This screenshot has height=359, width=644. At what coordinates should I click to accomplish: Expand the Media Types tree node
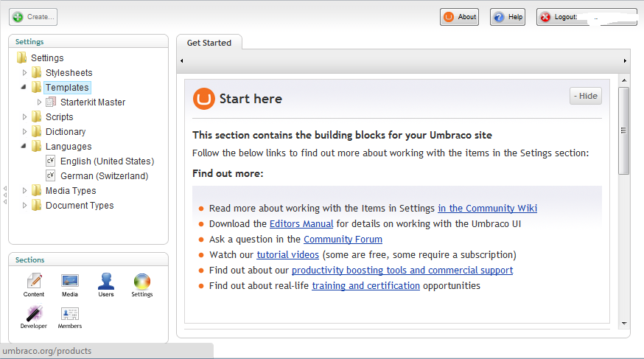pos(24,191)
